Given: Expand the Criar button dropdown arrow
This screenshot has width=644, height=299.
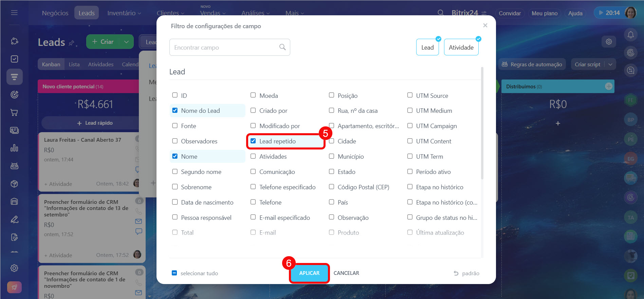Looking at the screenshot, I should point(126,42).
